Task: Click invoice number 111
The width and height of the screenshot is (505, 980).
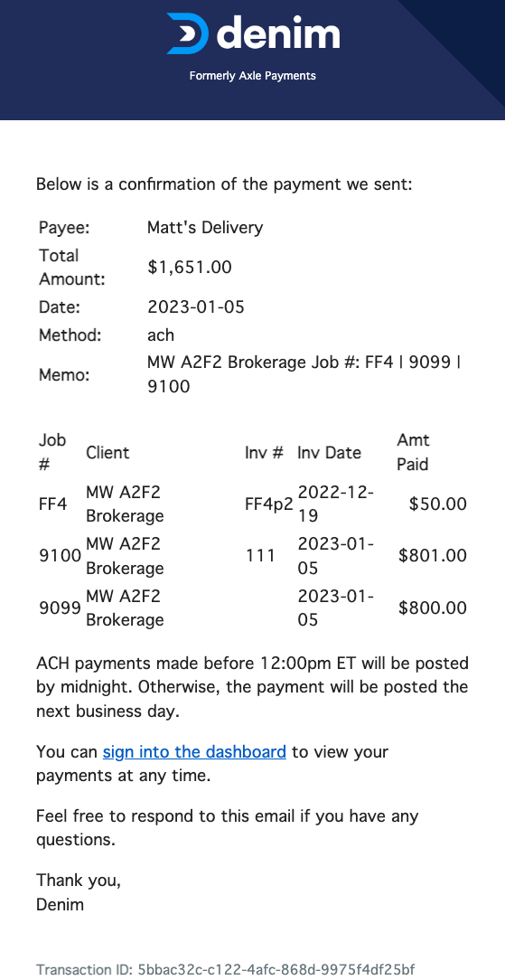Action: pos(259,556)
